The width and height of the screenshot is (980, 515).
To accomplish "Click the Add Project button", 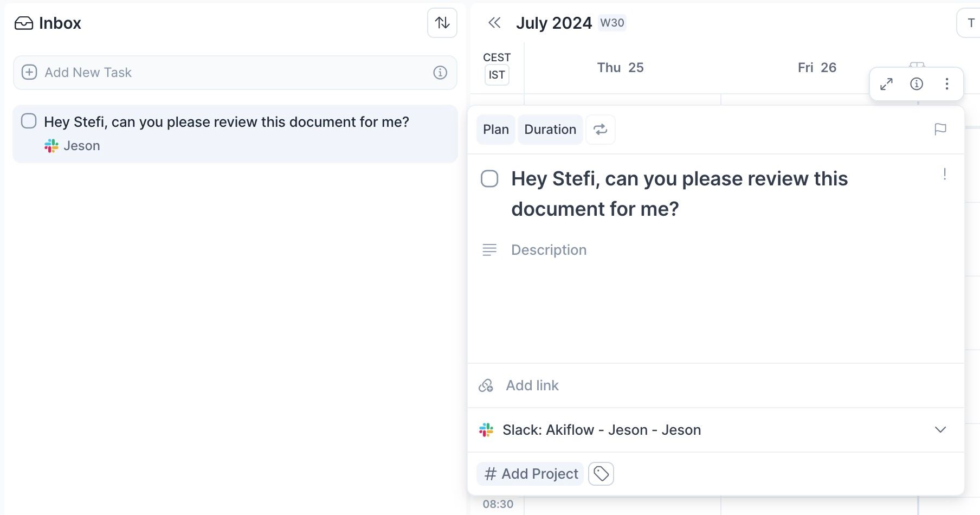I will (530, 474).
